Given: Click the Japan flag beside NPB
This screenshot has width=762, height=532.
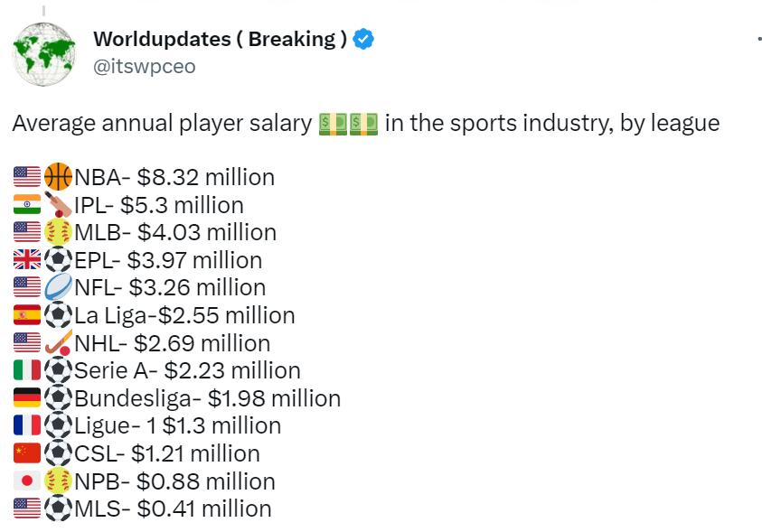Looking at the screenshot, I should [27, 481].
